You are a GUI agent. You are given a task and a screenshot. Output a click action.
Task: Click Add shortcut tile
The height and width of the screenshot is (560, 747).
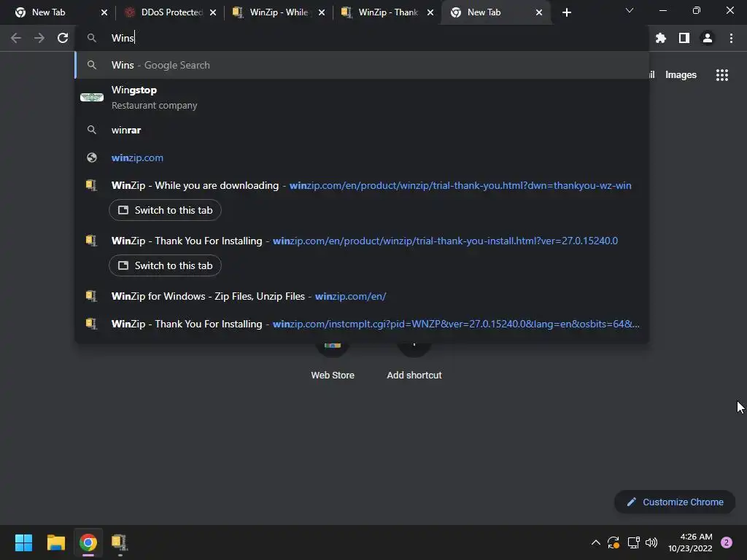414,362
